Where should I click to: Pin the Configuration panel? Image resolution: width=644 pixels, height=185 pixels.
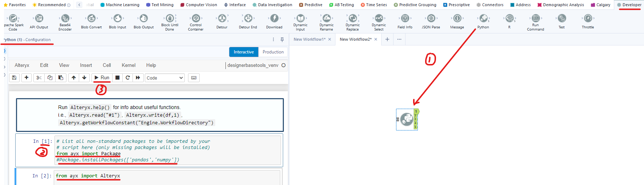point(282,39)
